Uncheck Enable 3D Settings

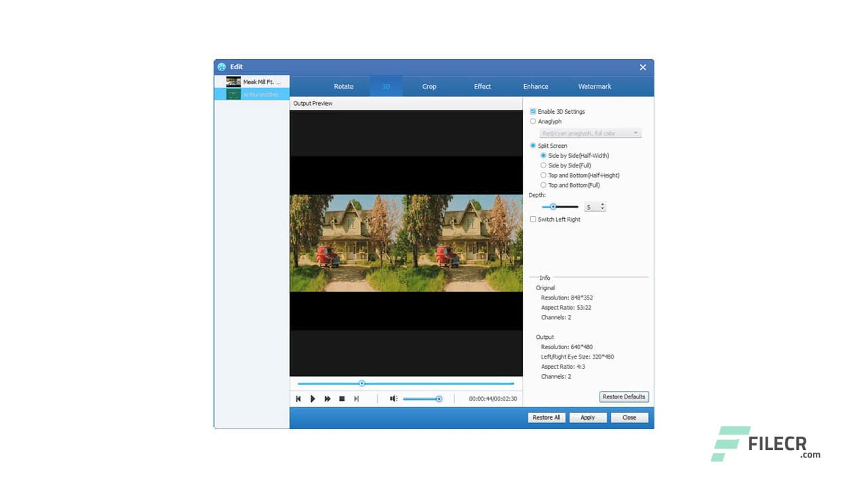(x=533, y=111)
